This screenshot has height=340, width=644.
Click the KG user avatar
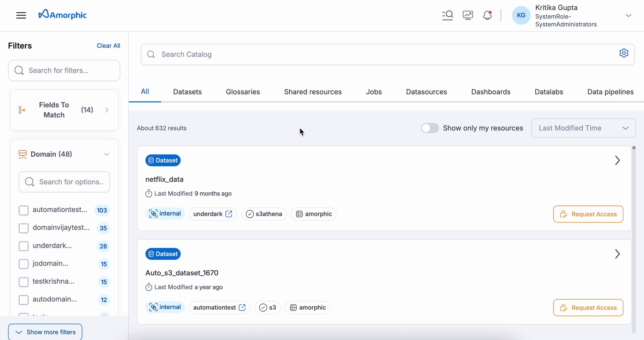521,15
